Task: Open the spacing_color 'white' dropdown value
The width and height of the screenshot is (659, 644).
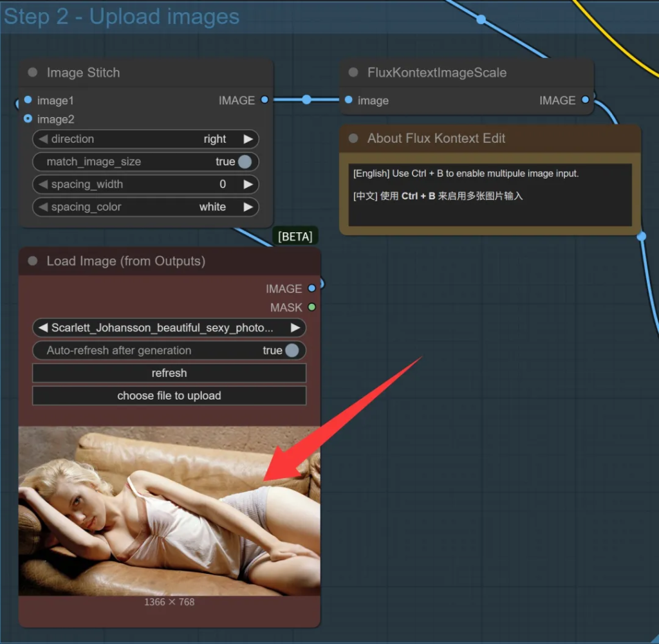Action: pyautogui.click(x=212, y=207)
